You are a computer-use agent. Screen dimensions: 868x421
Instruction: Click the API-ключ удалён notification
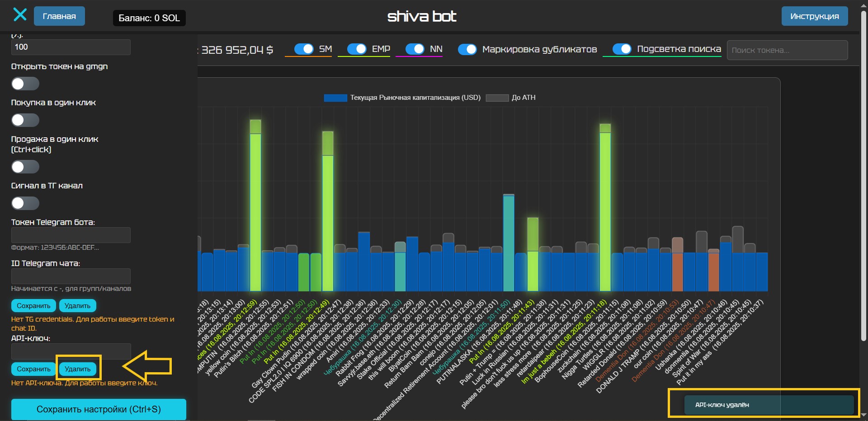769,405
